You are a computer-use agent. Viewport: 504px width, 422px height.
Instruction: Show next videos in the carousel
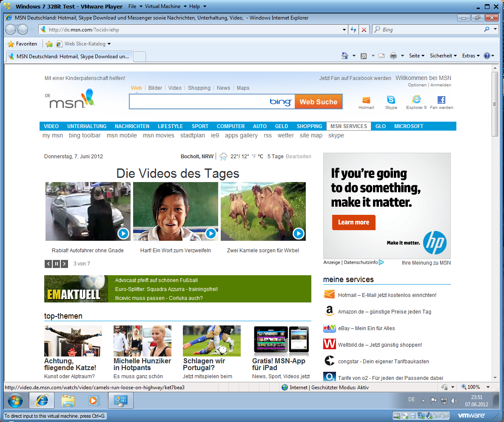[x=64, y=264]
